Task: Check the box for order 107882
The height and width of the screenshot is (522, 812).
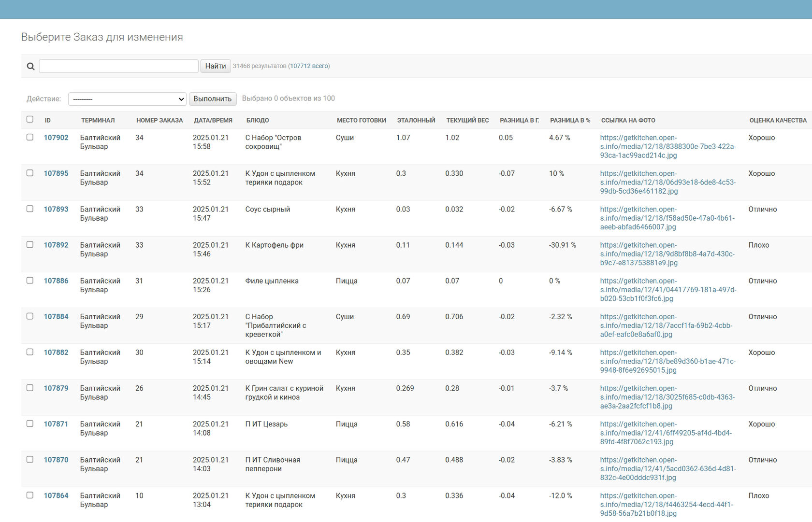Action: 30,352
